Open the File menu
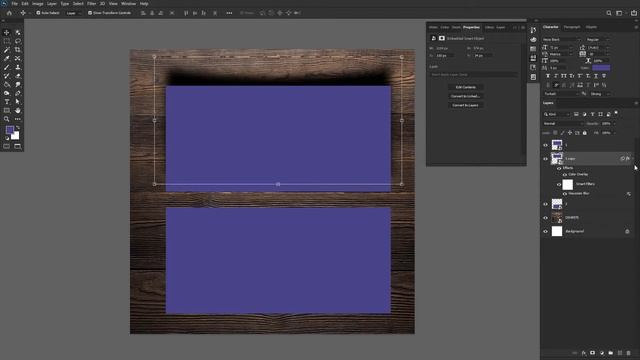This screenshot has width=640, height=360. (14, 4)
